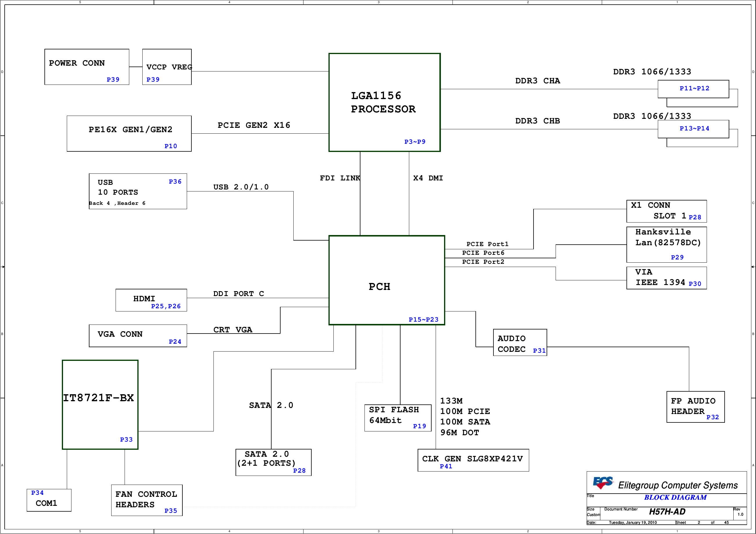The width and height of the screenshot is (756, 534).
Task: Open page link P3~P9 in processor block
Action: [x=415, y=142]
